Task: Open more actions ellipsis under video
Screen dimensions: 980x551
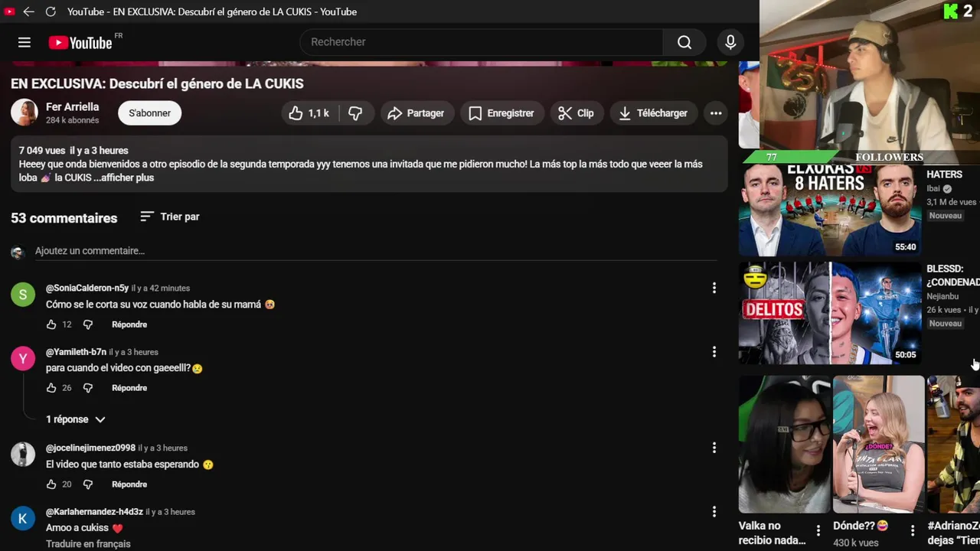Action: tap(716, 113)
